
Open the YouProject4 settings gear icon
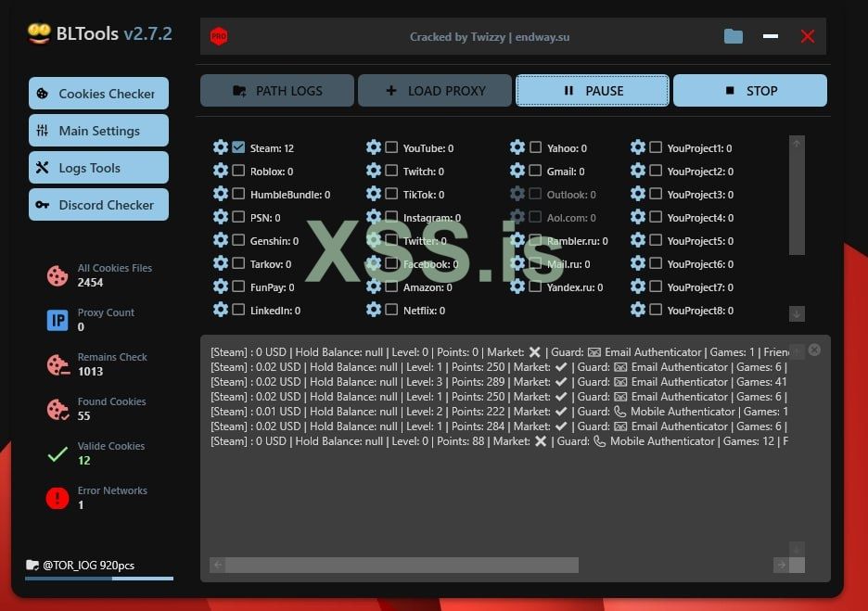click(638, 217)
